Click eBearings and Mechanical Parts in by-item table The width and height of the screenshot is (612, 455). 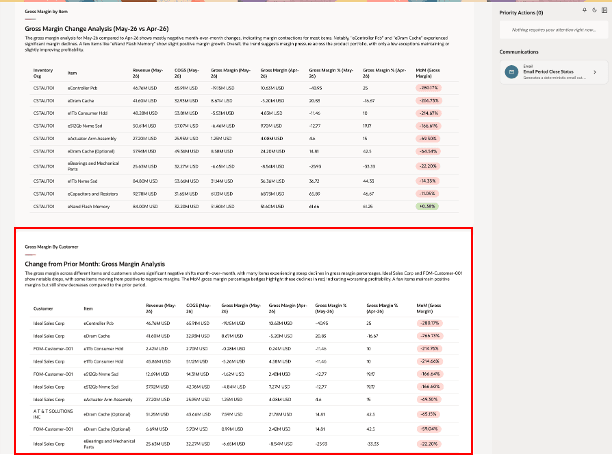click(93, 166)
